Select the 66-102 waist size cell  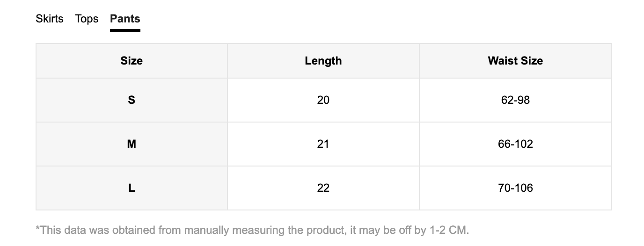(x=515, y=144)
